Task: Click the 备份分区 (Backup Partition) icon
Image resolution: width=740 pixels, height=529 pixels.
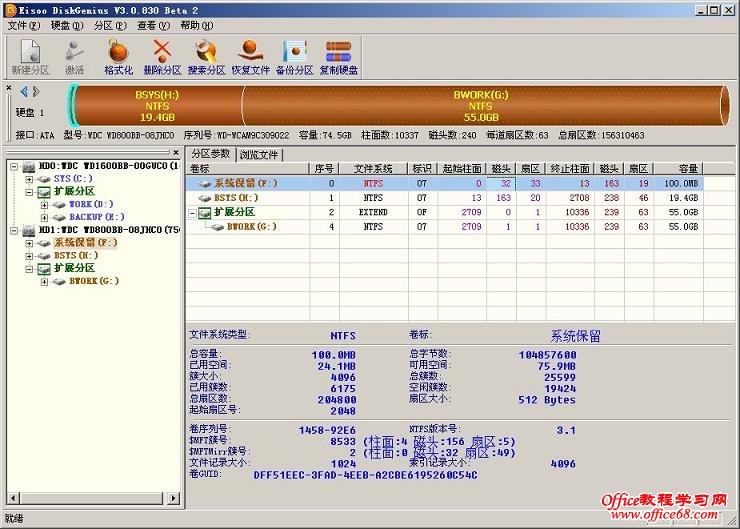Action: [294, 56]
